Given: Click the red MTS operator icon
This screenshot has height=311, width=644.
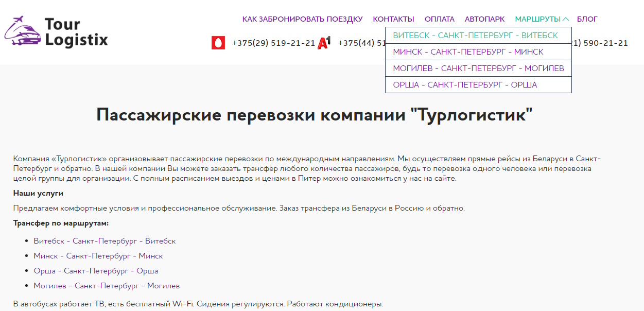Looking at the screenshot, I should (218, 43).
